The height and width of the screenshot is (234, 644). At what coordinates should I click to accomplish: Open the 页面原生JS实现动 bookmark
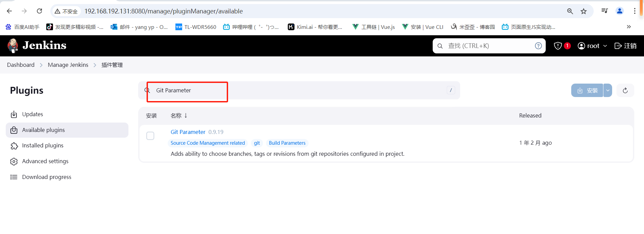pos(528,27)
